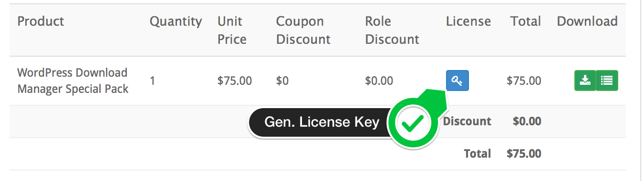Viewport: 644px width, 181px height.
Task: Click the Total column header
Action: pyautogui.click(x=525, y=21)
